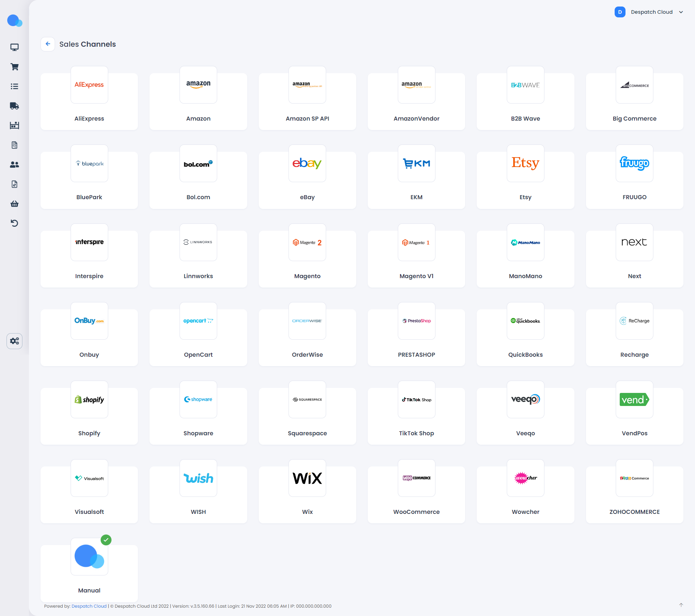The height and width of the screenshot is (616, 695).
Task: Click the history undo arrow icon
Action: pyautogui.click(x=14, y=223)
